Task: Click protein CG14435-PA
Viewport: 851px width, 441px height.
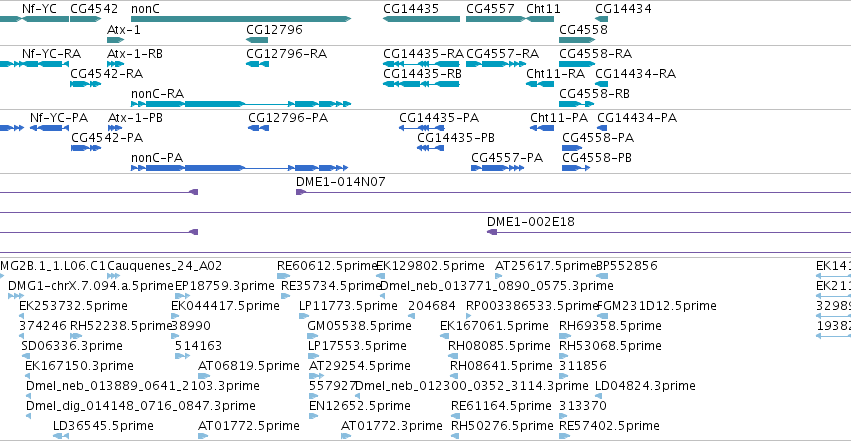Action: pyautogui.click(x=422, y=127)
